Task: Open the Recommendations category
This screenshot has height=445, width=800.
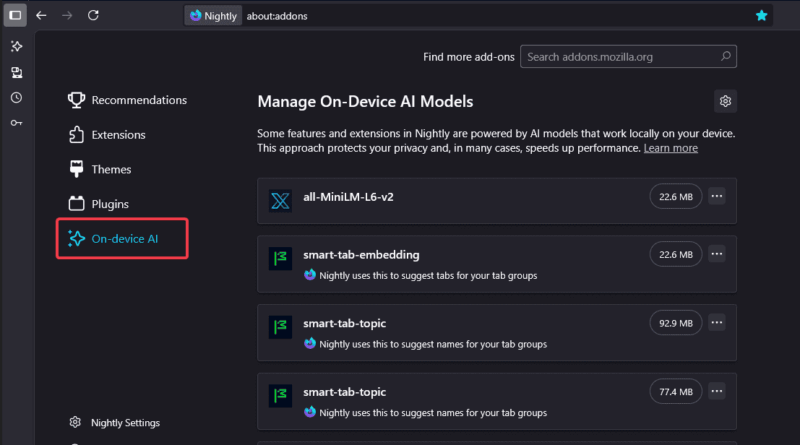Action: [128, 100]
